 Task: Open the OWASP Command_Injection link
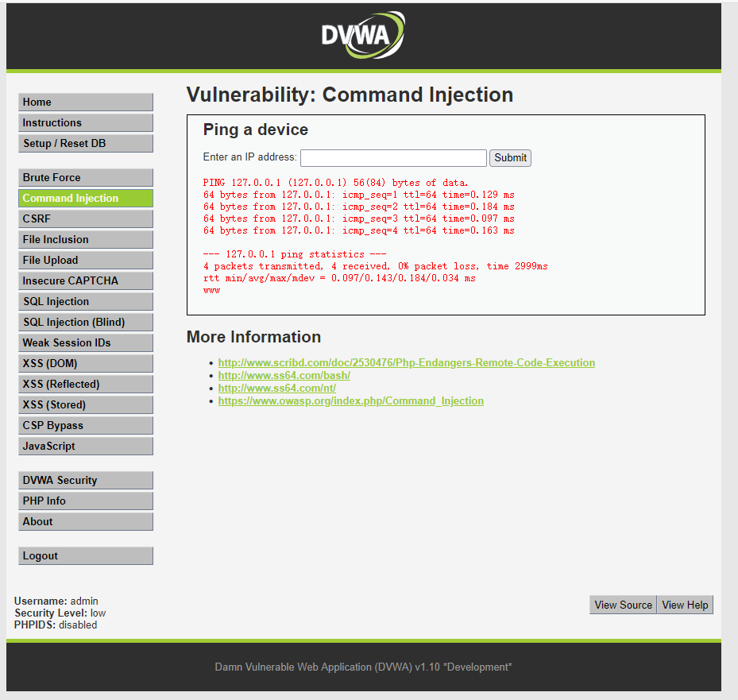point(350,401)
